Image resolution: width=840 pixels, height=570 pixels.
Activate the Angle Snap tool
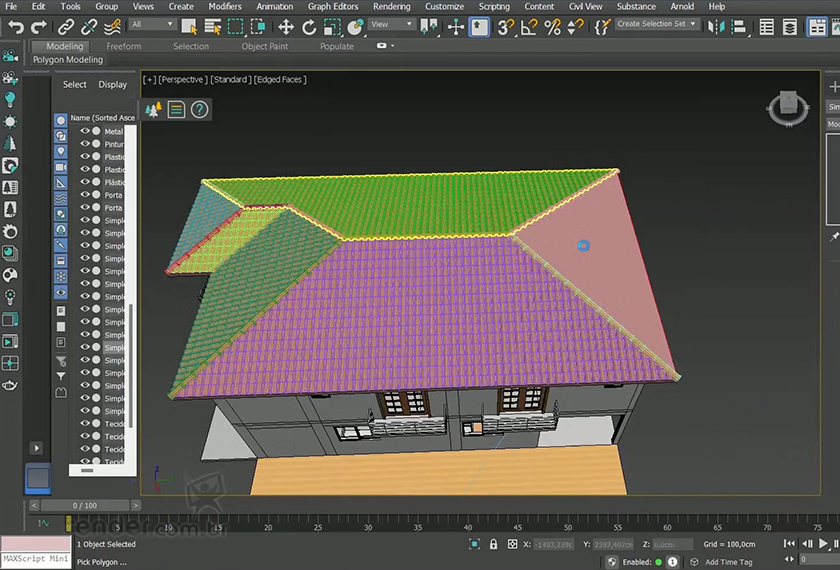(x=530, y=27)
